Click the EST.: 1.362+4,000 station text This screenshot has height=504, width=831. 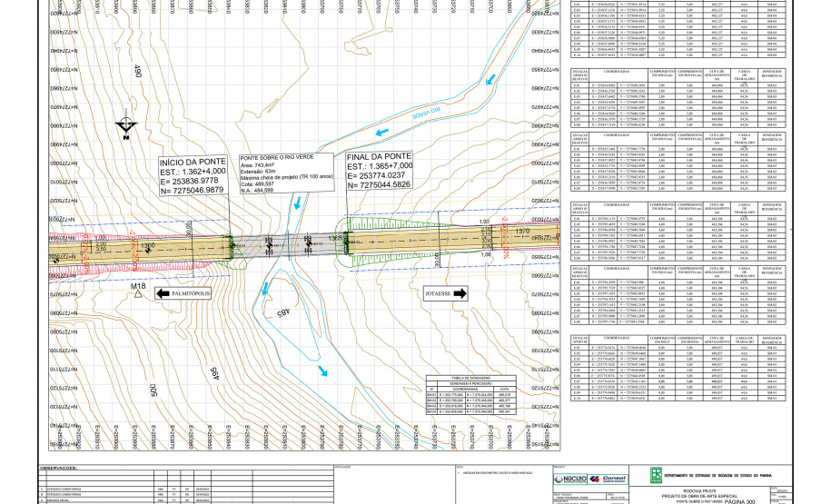193,172
